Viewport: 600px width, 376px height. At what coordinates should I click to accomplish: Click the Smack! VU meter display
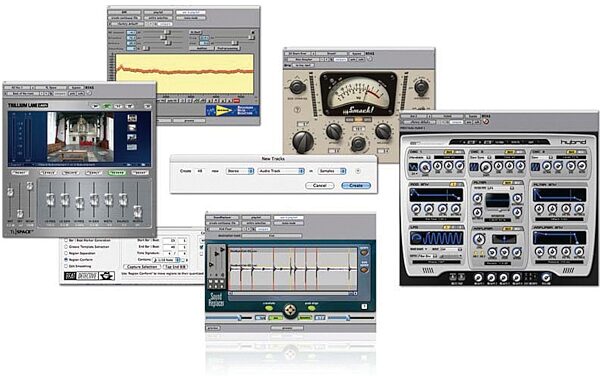coord(359,94)
